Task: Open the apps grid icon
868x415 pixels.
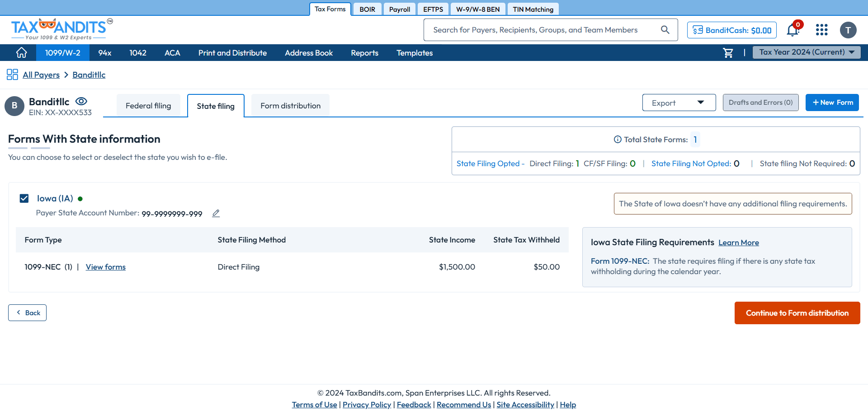Action: (x=821, y=30)
